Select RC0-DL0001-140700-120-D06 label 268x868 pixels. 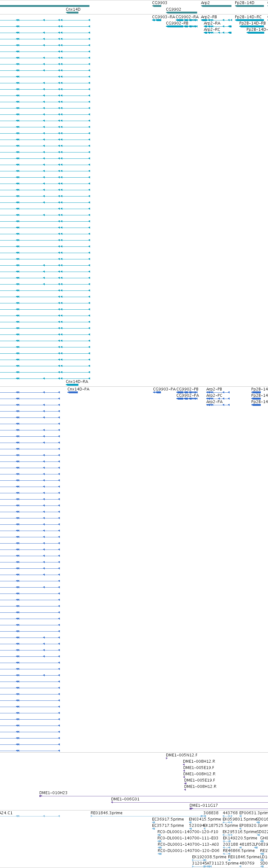[188, 851]
